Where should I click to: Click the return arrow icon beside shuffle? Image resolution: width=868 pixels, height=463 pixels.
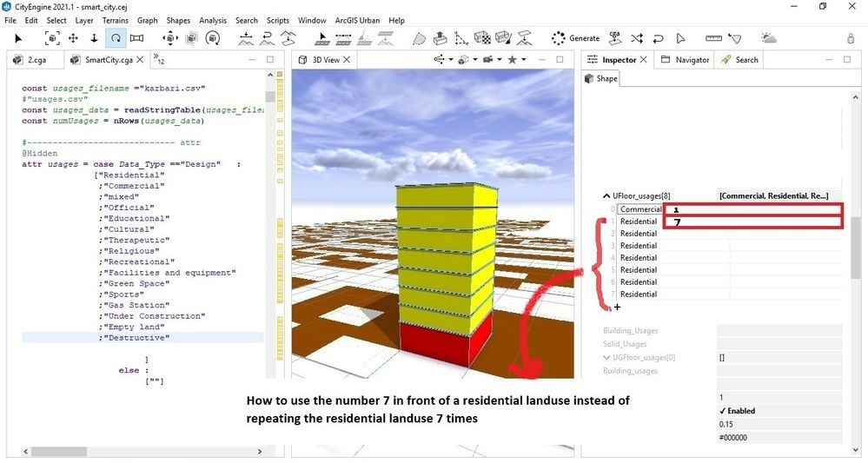659,38
